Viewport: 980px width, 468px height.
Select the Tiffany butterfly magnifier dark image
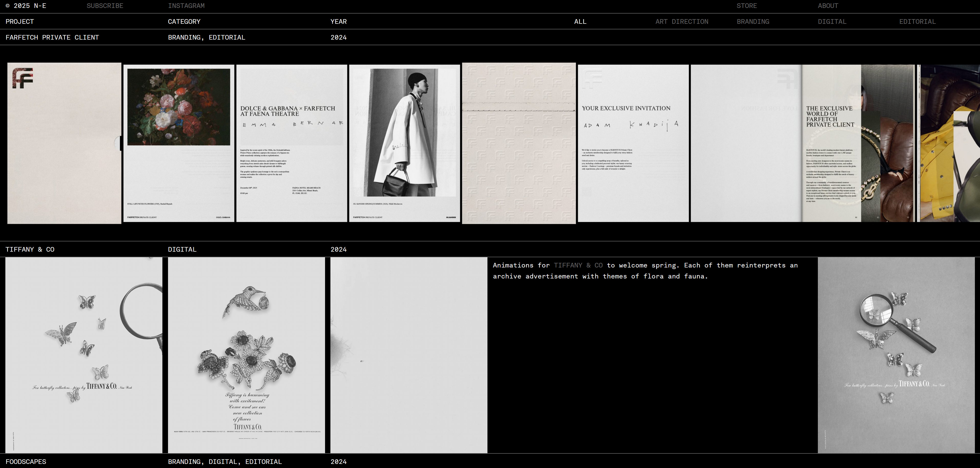pyautogui.click(x=896, y=355)
